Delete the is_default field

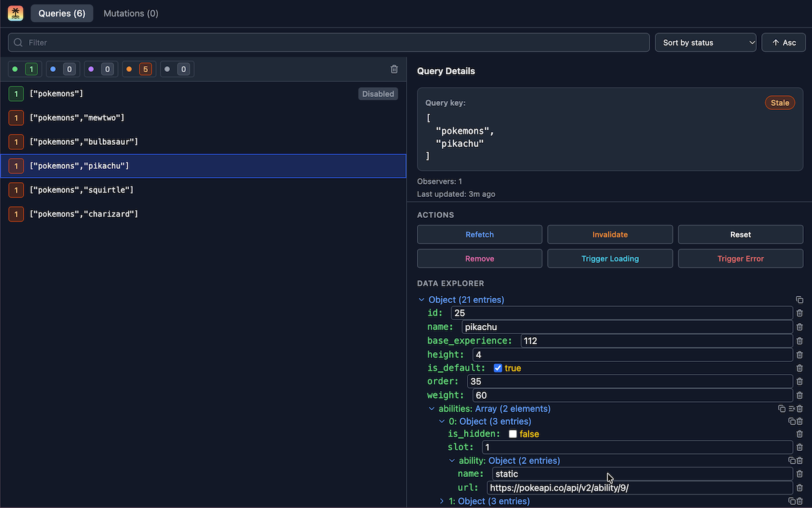tap(799, 368)
